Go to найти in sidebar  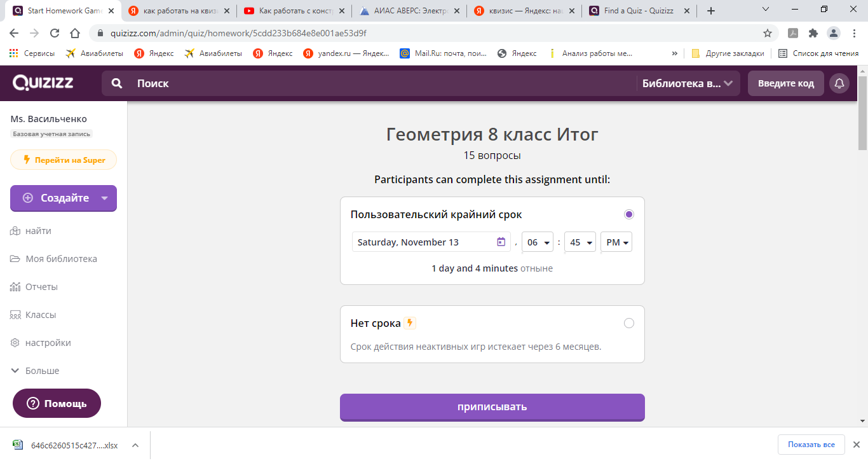(x=31, y=231)
